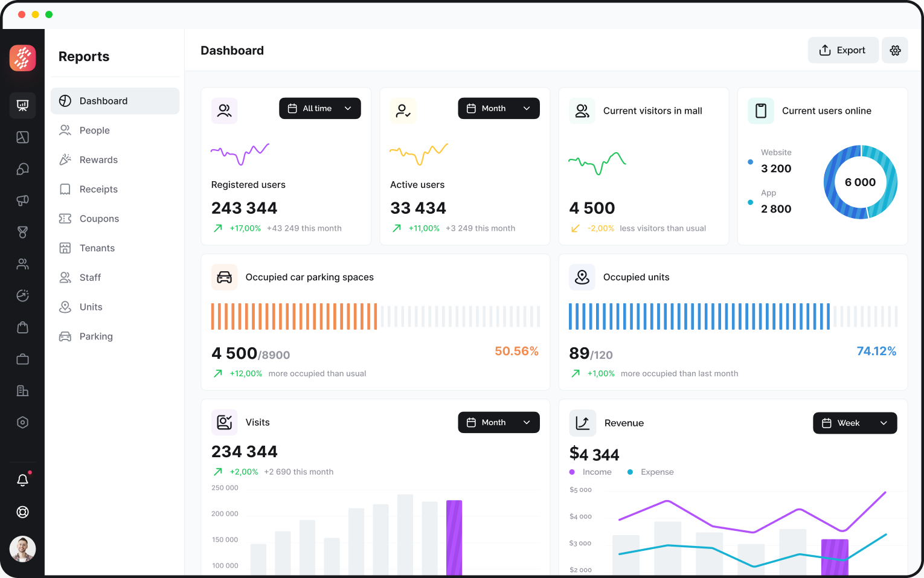Click the Export button

pyautogui.click(x=843, y=50)
